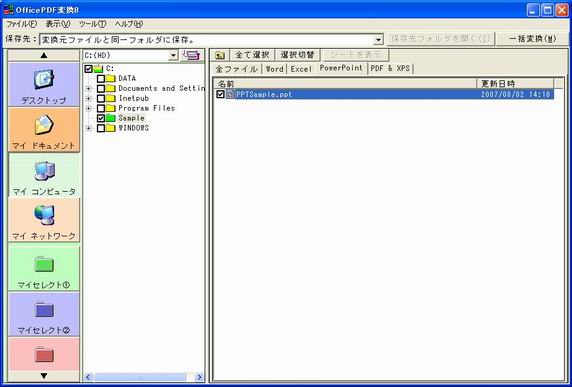Expand the Documents and Settings tree node
This screenshot has width=572, height=387.
pyautogui.click(x=88, y=89)
